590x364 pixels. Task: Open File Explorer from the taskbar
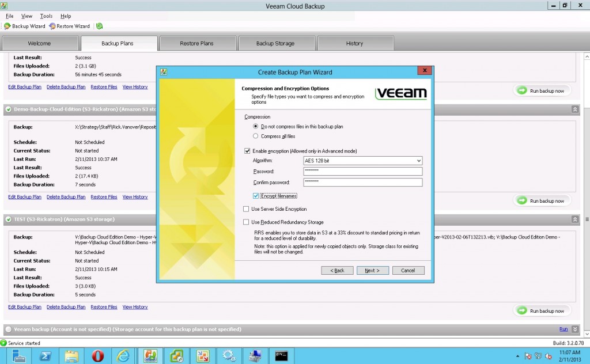point(71,356)
